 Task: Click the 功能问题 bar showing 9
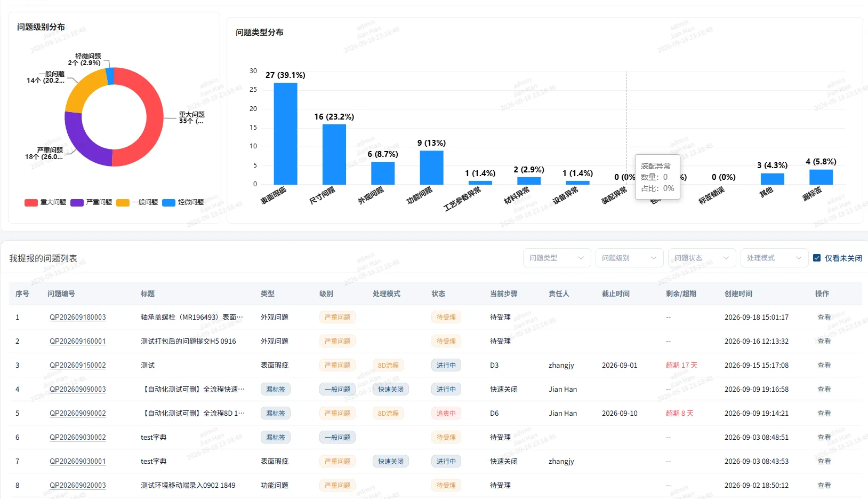(431, 168)
